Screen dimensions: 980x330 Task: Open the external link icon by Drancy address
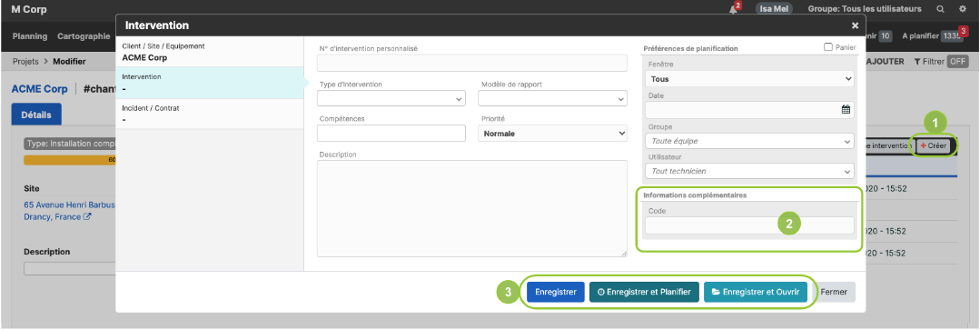coord(87,217)
